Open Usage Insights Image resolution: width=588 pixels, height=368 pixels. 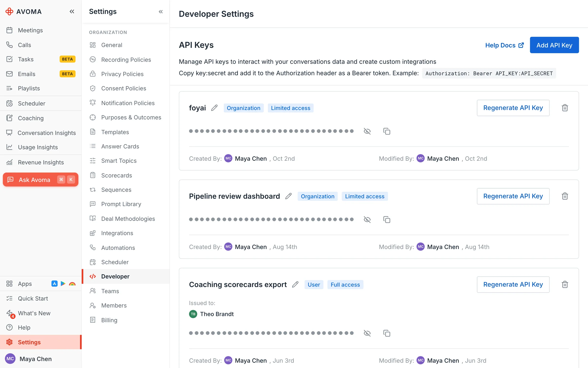(41, 147)
